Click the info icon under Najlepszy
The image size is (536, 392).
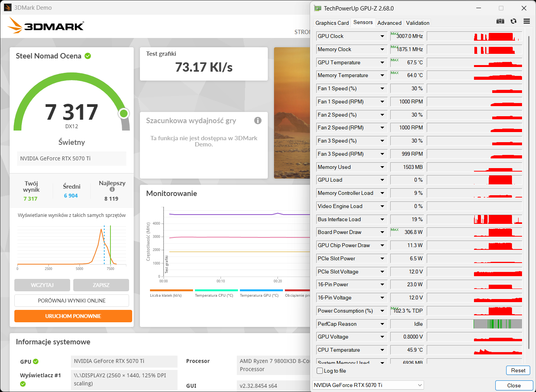(112, 189)
